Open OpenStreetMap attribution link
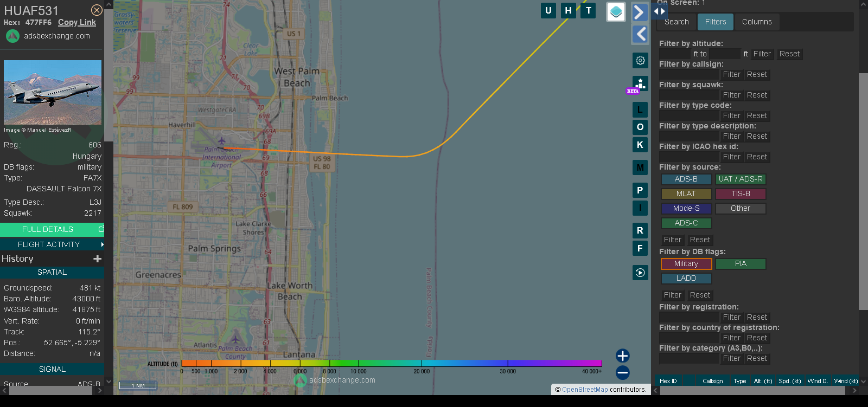 click(x=585, y=389)
